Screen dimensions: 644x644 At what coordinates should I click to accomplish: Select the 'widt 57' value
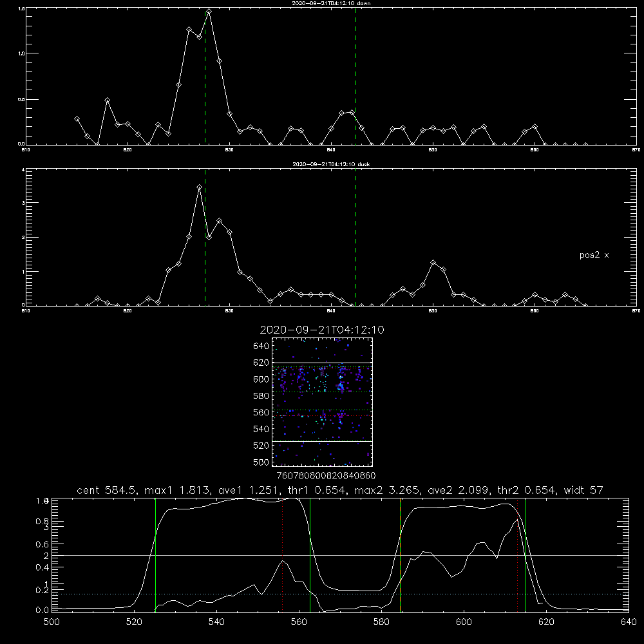pyautogui.click(x=583, y=490)
